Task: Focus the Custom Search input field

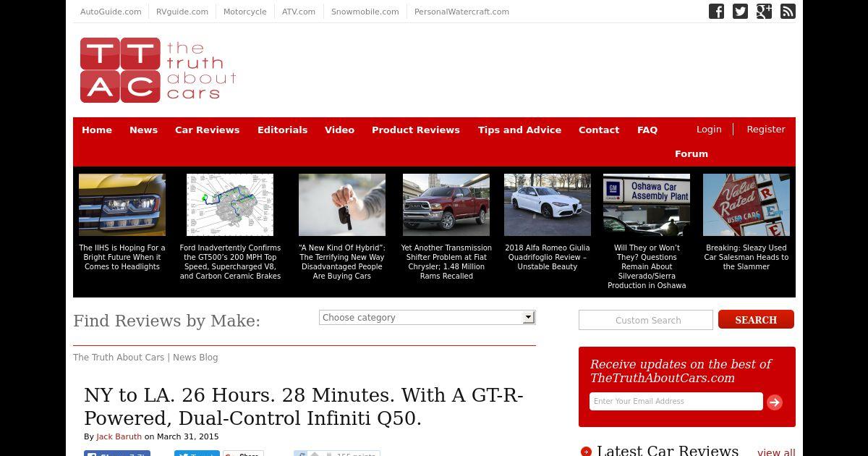Action: pos(646,320)
